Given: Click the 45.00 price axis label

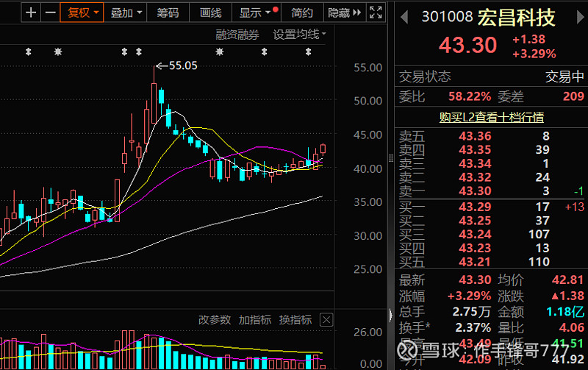Looking at the screenshot, I should point(368,135).
